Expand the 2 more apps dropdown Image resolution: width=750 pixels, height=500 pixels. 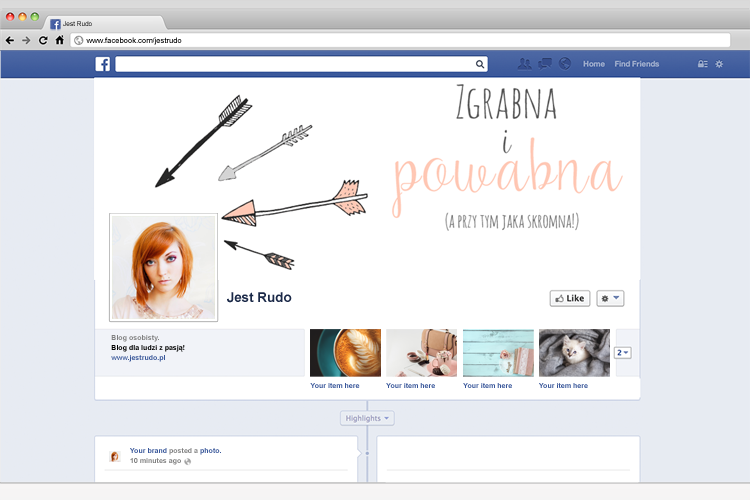coord(623,353)
